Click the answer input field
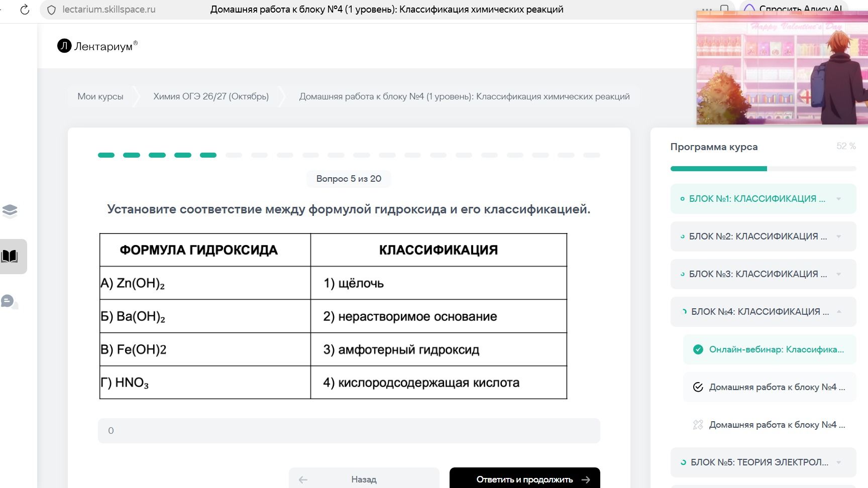Image resolution: width=868 pixels, height=488 pixels. pyautogui.click(x=349, y=431)
